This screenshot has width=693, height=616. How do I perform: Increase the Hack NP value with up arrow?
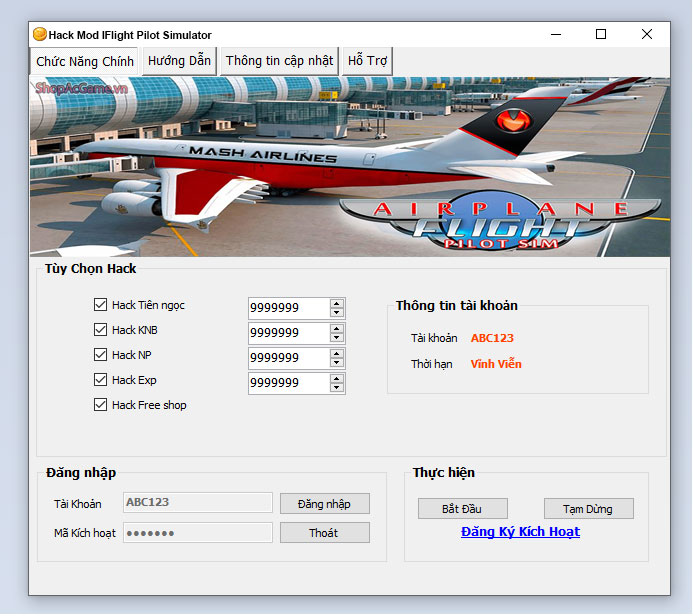pyautogui.click(x=337, y=354)
